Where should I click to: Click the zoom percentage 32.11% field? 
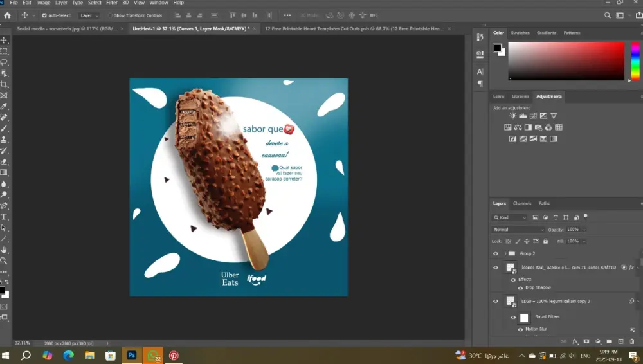click(x=23, y=343)
